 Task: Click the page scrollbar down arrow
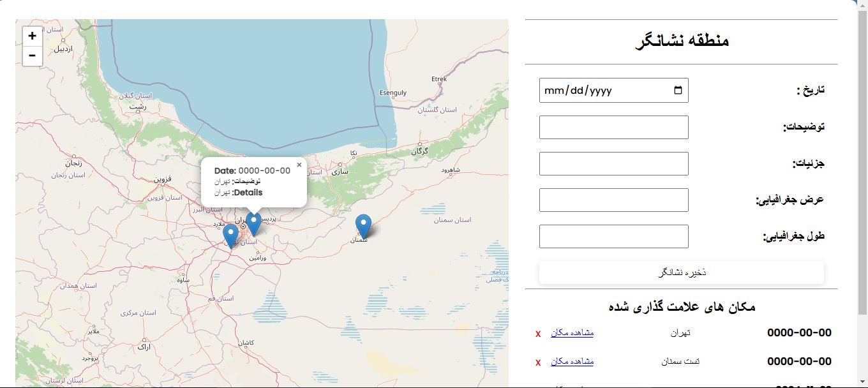coord(862,382)
